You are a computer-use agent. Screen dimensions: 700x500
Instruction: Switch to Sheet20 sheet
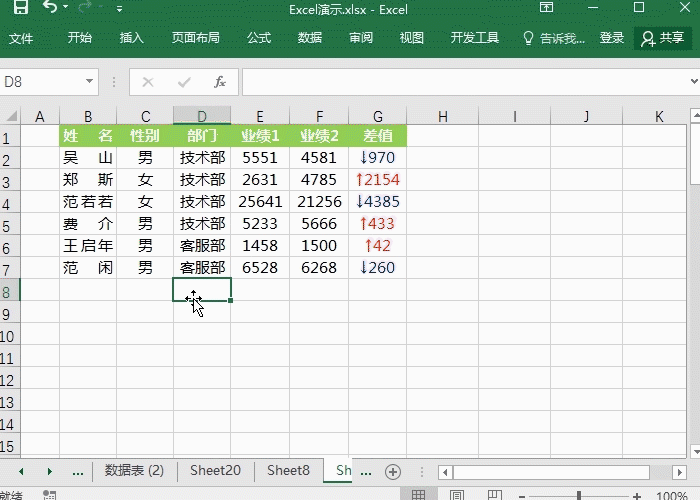click(215, 471)
